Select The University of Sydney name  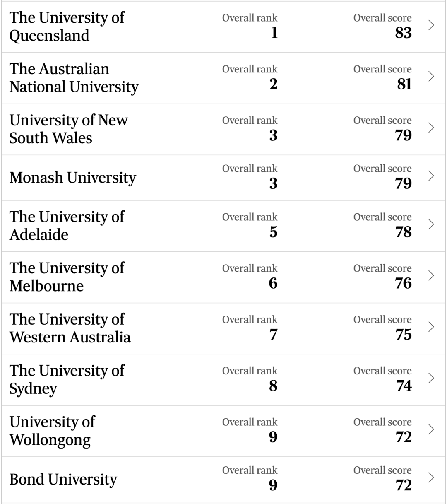point(67,380)
